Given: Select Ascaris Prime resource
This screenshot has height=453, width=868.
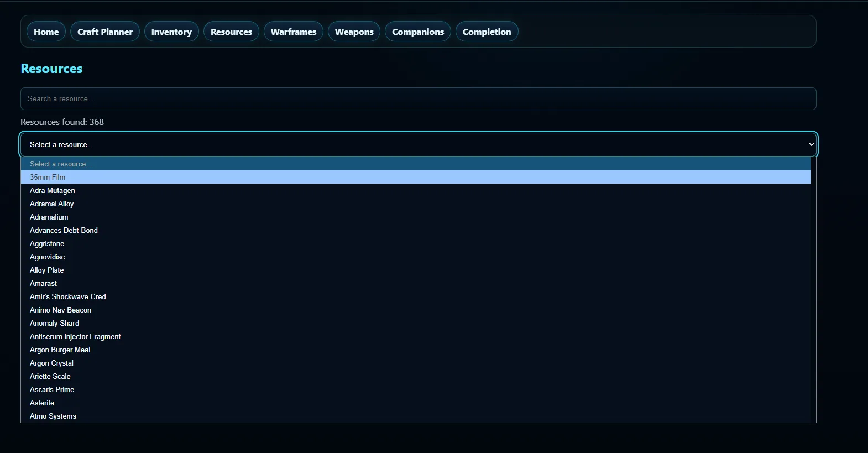Looking at the screenshot, I should pyautogui.click(x=416, y=389).
